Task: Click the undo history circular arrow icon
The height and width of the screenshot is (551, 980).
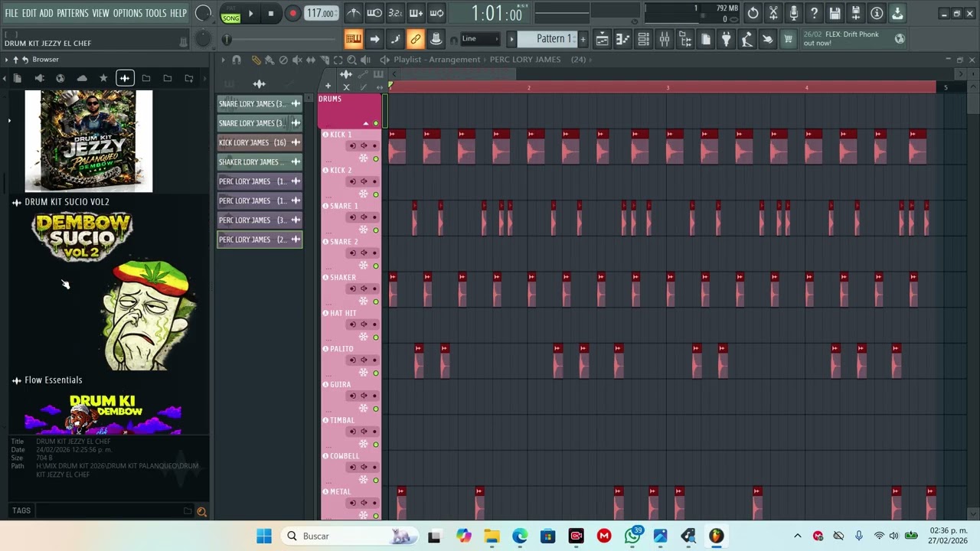Action: click(x=753, y=13)
